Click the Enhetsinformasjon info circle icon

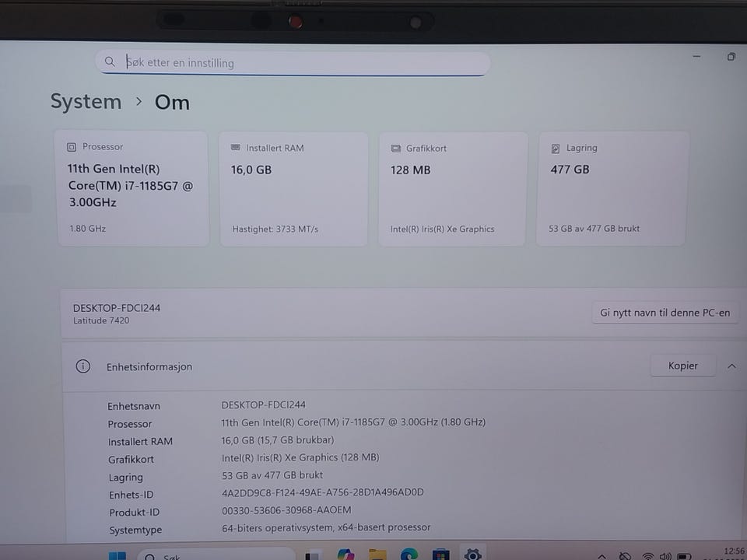(83, 366)
